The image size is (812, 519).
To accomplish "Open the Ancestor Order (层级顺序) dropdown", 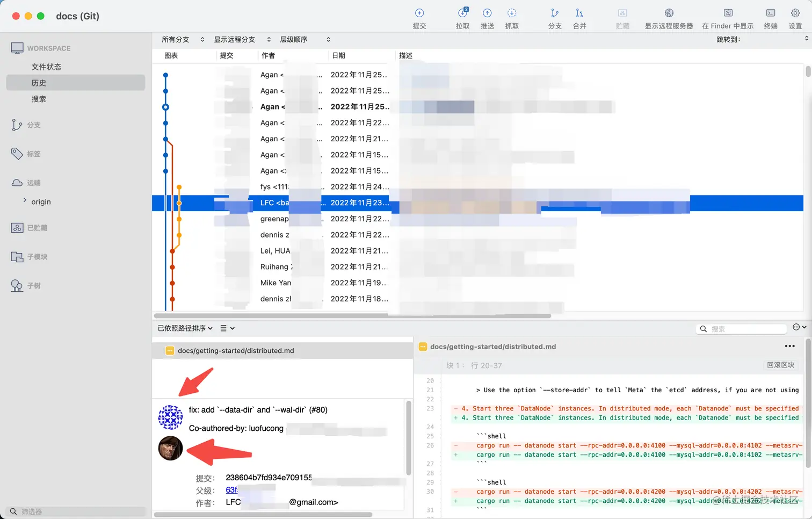I will click(x=305, y=39).
